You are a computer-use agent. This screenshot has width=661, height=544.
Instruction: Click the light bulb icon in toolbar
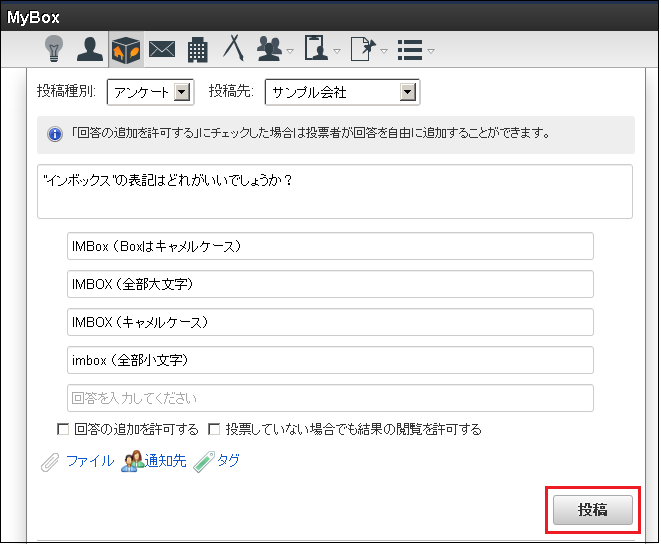(54, 49)
